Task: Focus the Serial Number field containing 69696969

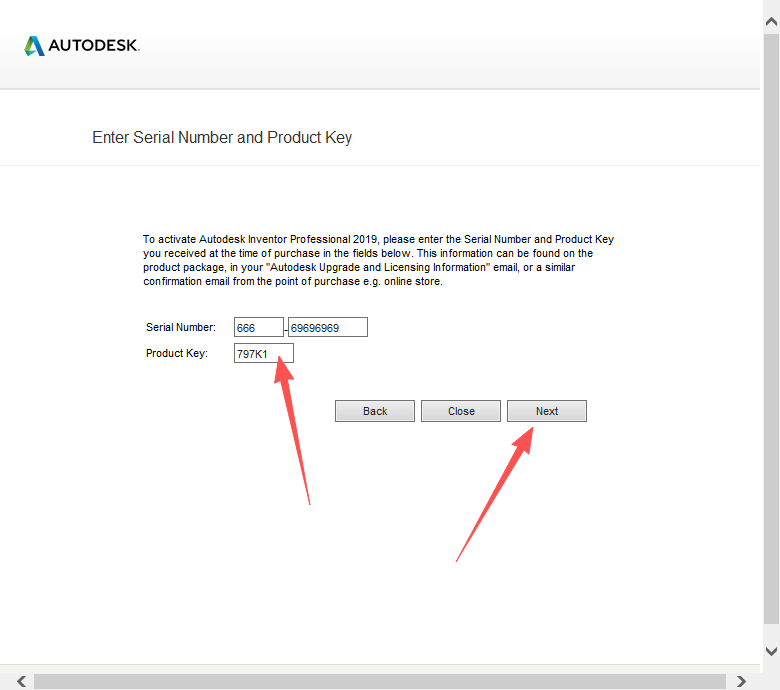Action: pos(328,327)
